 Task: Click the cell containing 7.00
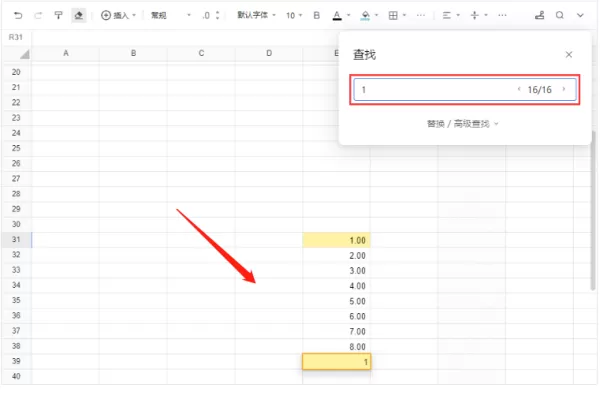pos(336,331)
